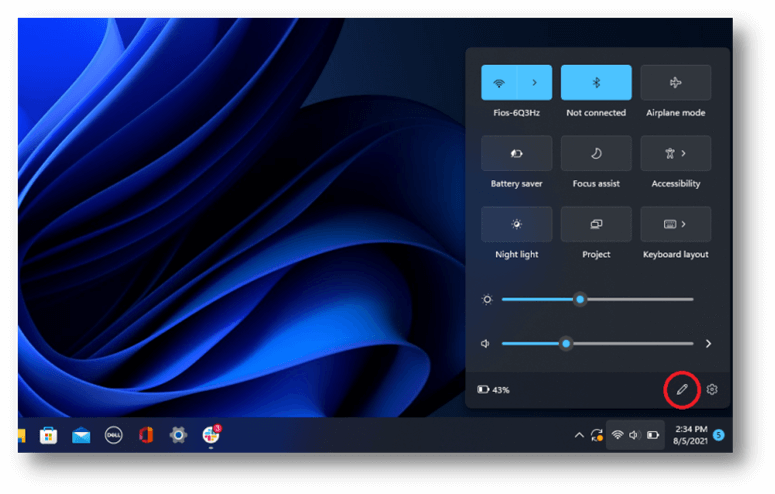Click the Not connected Bluetooth label
This screenshot has height=494, width=775.
point(596,113)
